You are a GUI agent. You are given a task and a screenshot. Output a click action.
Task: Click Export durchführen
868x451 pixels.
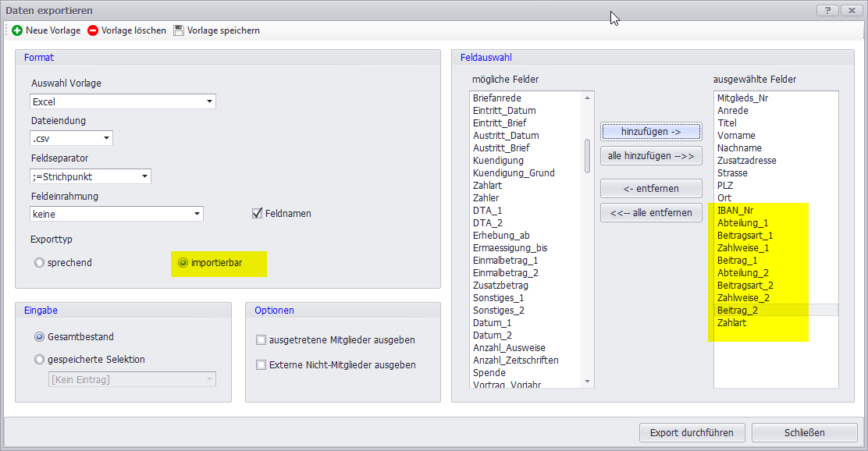692,432
